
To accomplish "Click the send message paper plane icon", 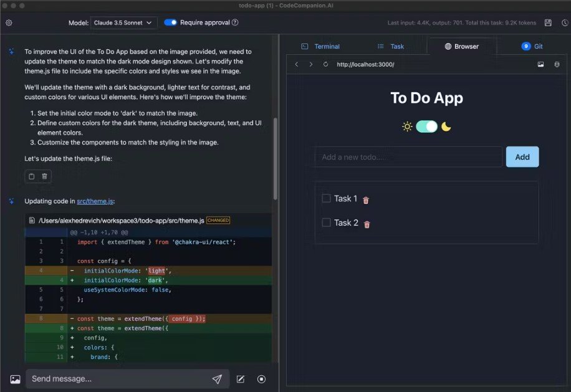I will 217,379.
